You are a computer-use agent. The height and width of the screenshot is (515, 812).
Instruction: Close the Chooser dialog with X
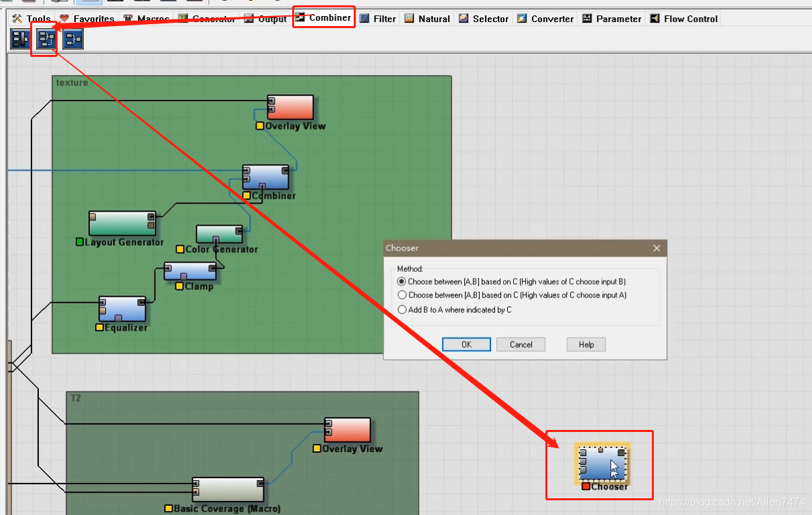click(x=657, y=248)
